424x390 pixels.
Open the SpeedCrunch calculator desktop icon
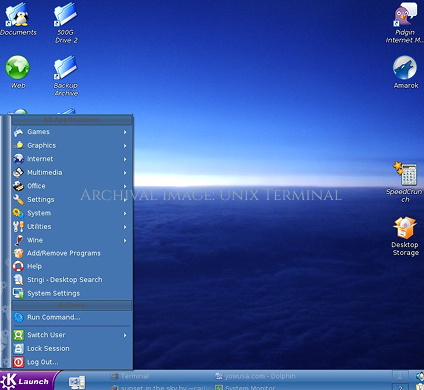click(x=405, y=174)
